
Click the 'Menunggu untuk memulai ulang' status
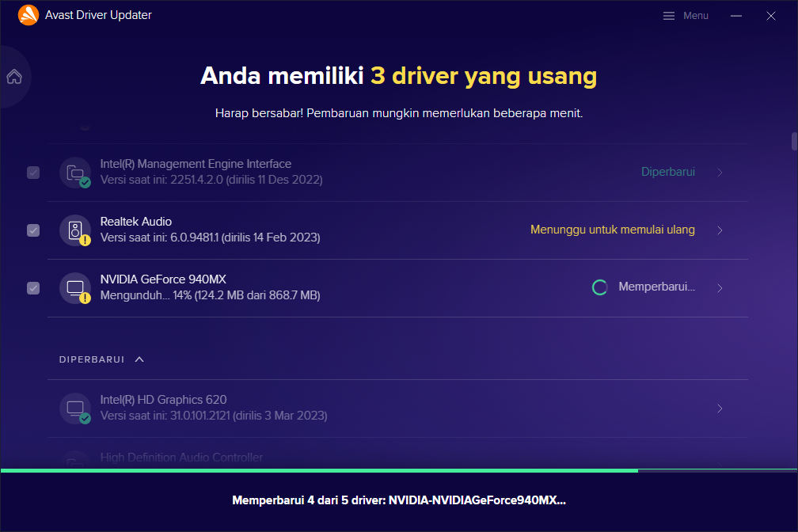click(612, 230)
